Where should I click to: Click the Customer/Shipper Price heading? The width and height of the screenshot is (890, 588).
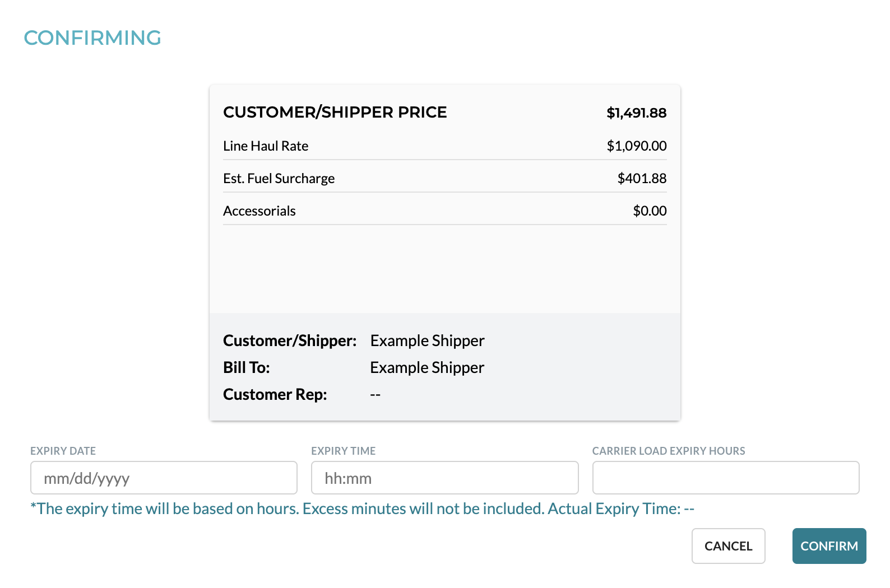pyautogui.click(x=335, y=112)
